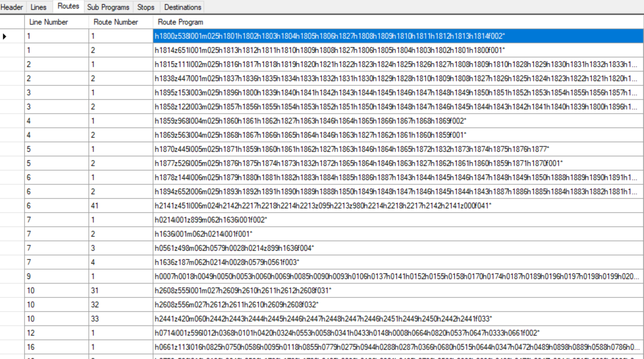Click Route Number cell with value 33
This screenshot has height=359, width=644.
pyautogui.click(x=121, y=319)
